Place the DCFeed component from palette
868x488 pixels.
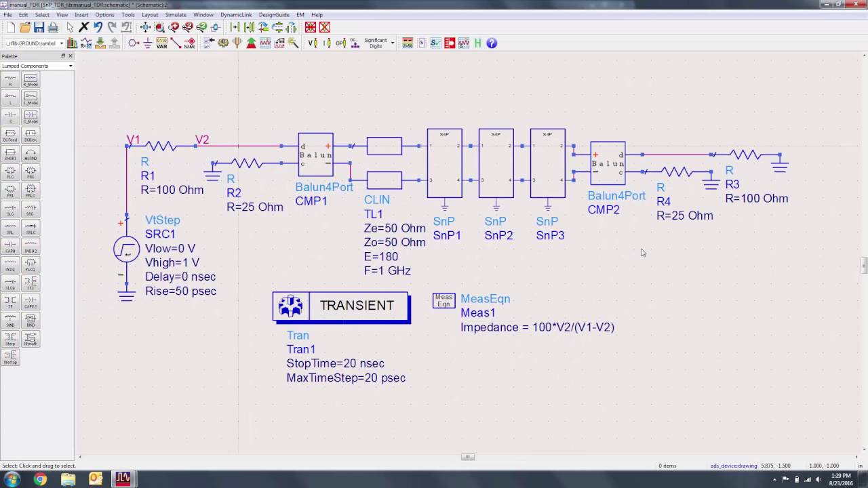[x=10, y=136]
